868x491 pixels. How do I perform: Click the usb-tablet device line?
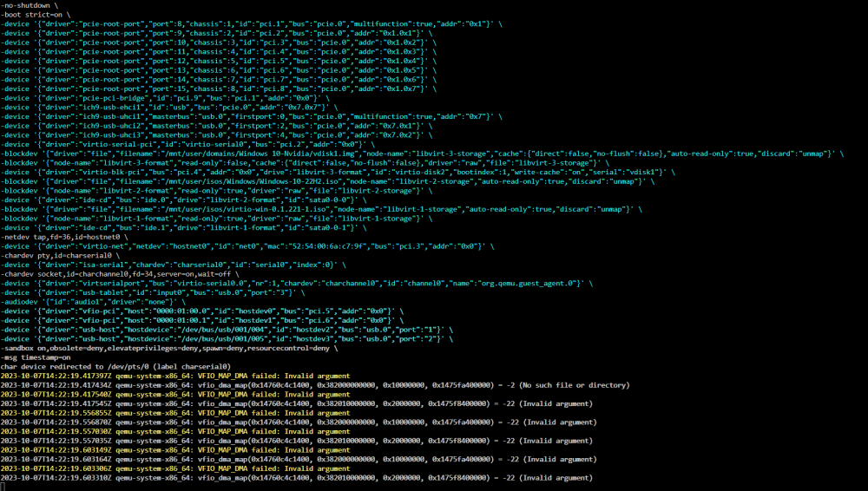point(152,293)
